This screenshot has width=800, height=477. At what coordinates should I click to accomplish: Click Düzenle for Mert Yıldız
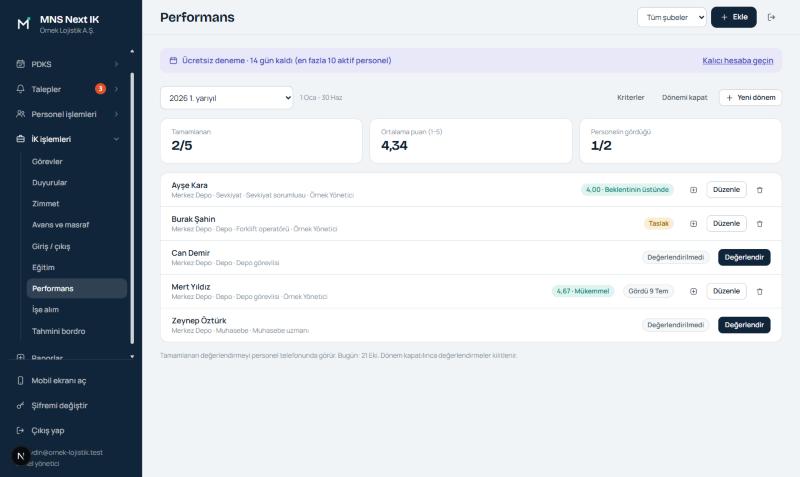[x=726, y=291]
